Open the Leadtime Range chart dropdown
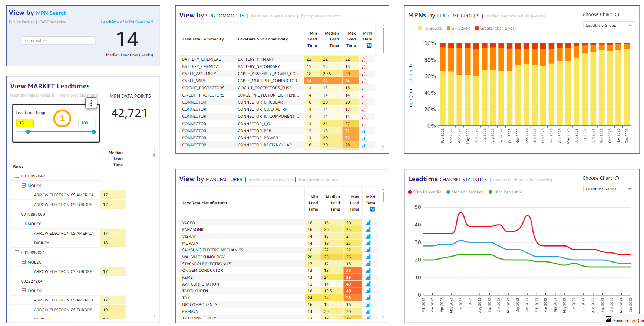 608,189
